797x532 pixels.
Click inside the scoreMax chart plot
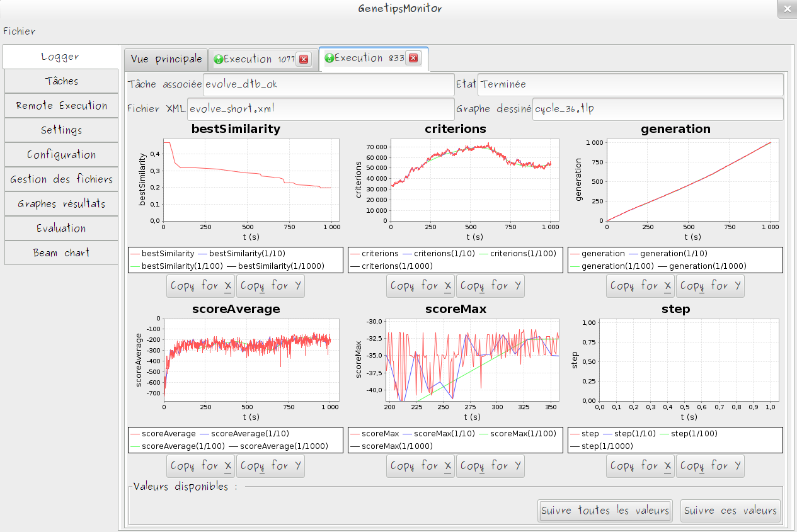pyautogui.click(x=473, y=359)
